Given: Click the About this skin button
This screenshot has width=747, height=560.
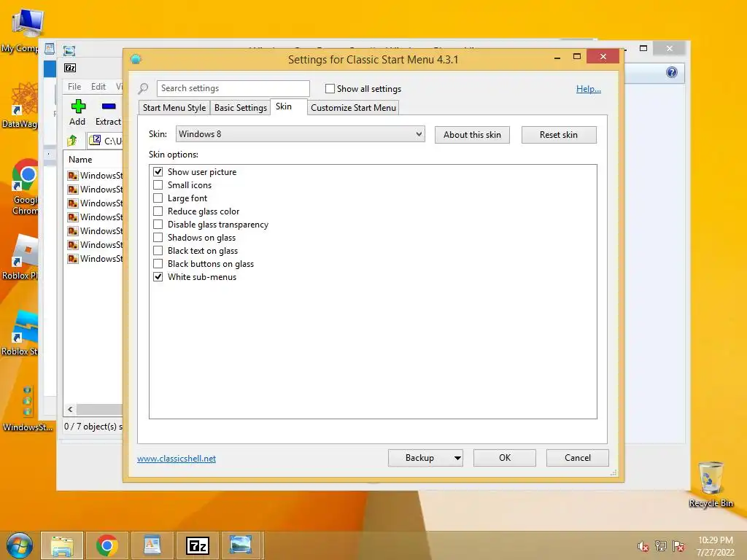Looking at the screenshot, I should 472,135.
